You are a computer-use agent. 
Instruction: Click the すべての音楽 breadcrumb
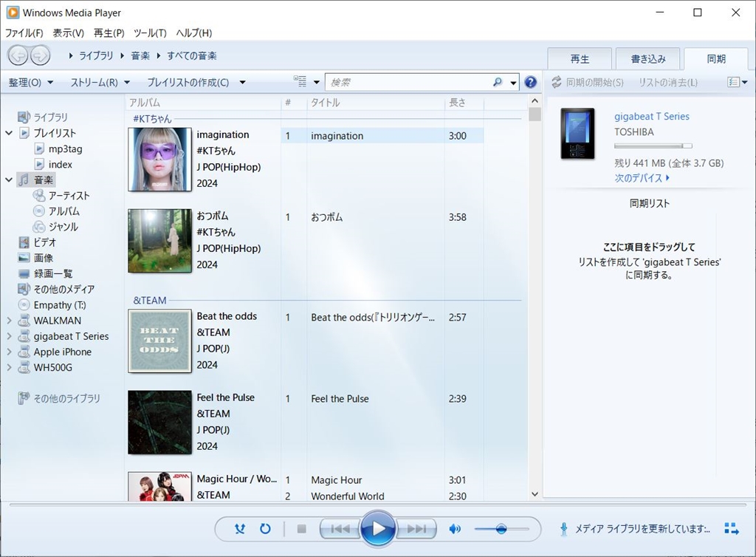tap(192, 56)
